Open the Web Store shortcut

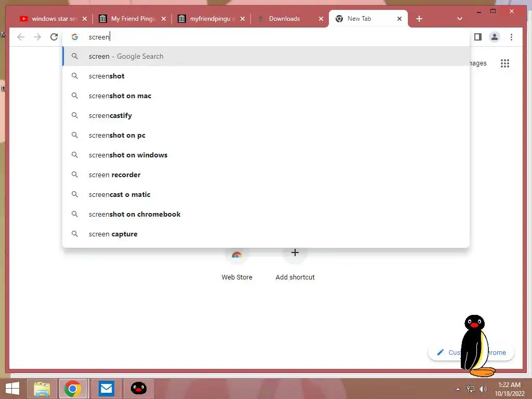(x=237, y=265)
